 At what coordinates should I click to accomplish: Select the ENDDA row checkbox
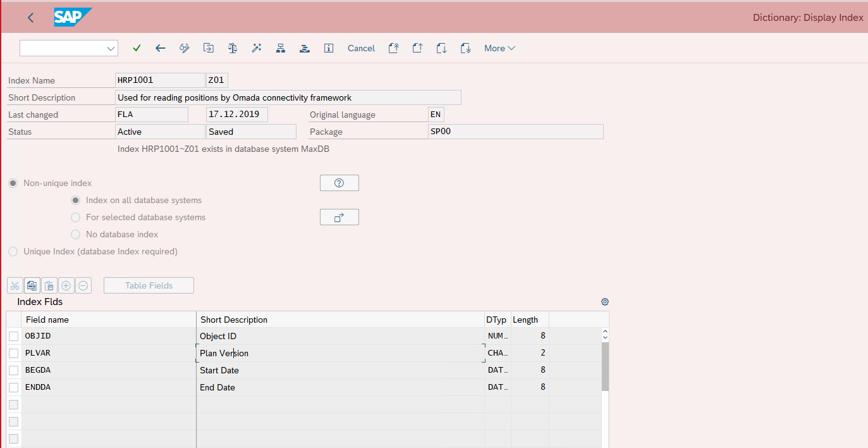[14, 387]
